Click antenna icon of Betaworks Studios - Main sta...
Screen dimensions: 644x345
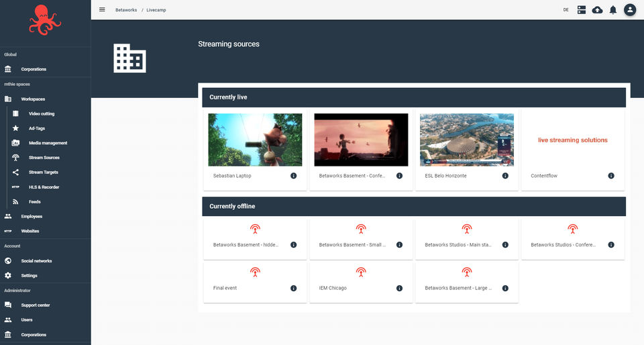467,229
